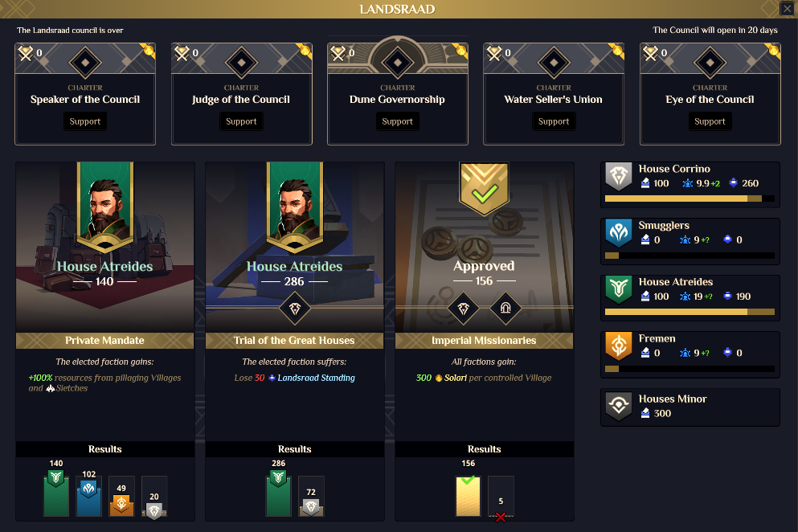Support the Eye of the Council charter
Viewport: 798px width, 532px height.
point(710,121)
